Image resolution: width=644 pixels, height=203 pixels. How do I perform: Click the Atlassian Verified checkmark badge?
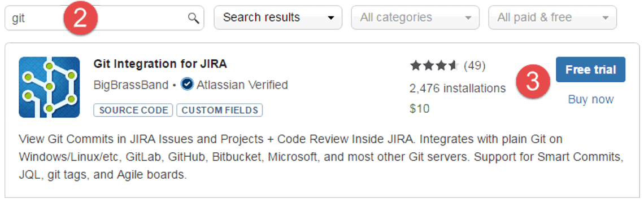click(188, 85)
